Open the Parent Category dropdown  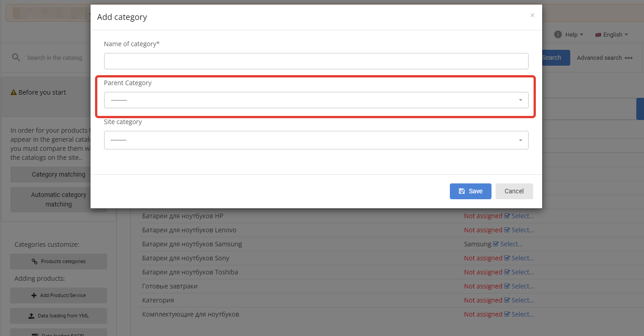tap(316, 100)
